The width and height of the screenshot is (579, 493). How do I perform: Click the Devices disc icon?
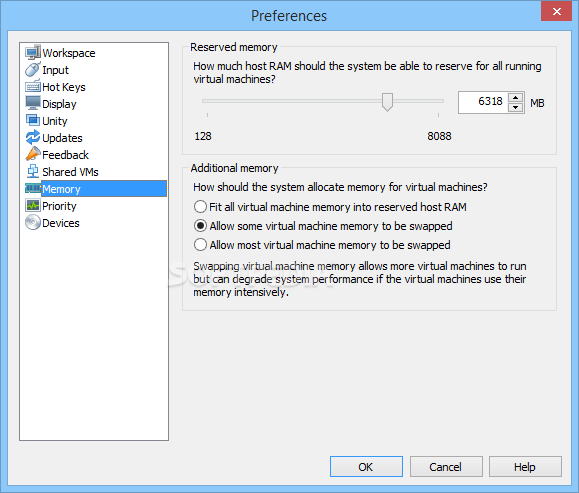[33, 222]
